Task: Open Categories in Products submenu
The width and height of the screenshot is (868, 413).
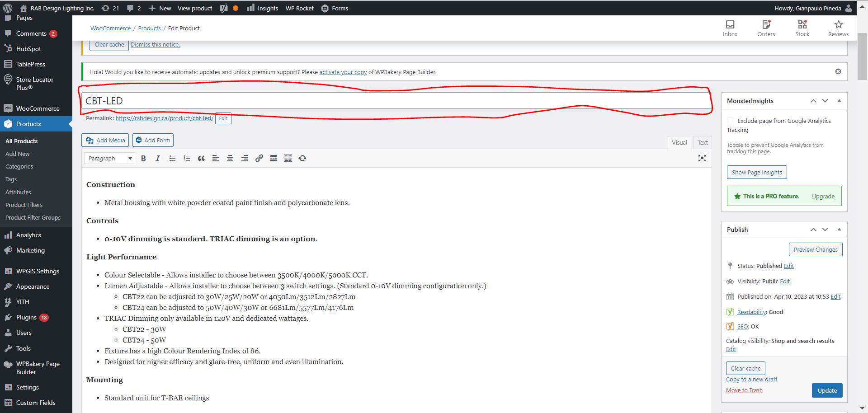Action: click(19, 167)
